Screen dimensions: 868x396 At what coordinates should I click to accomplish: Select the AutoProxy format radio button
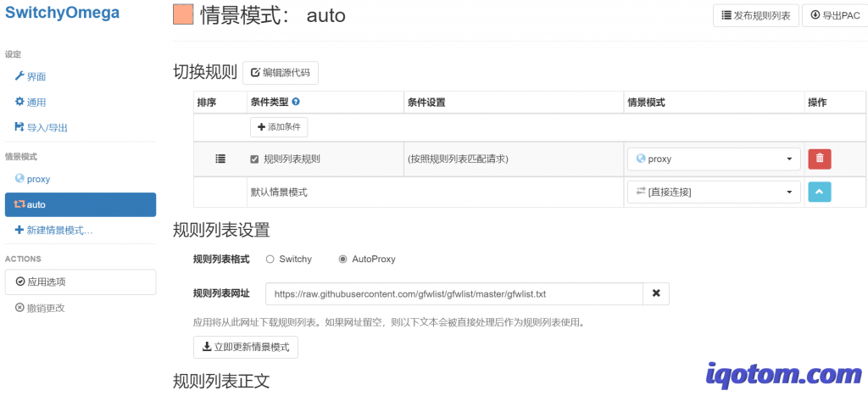[x=343, y=259]
